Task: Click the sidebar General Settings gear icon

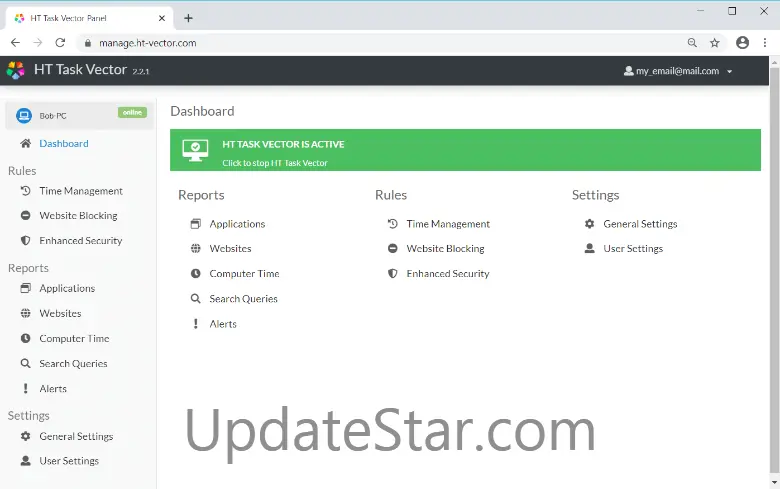Action: pos(25,436)
